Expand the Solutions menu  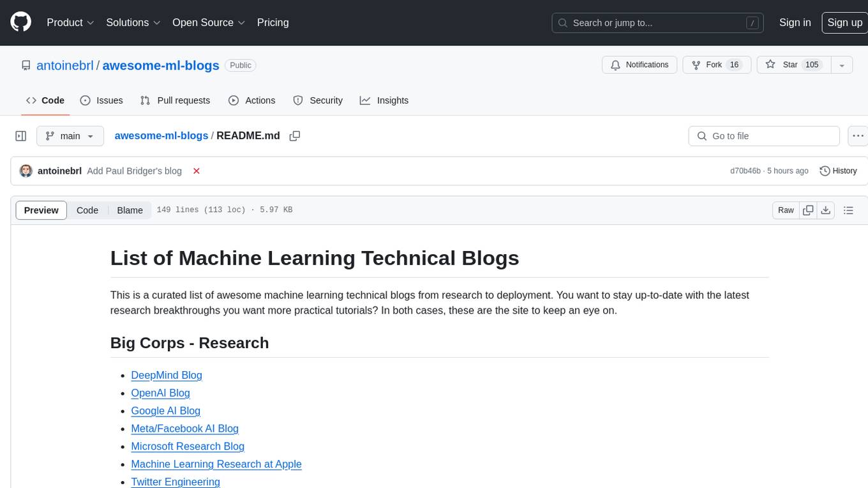point(133,22)
